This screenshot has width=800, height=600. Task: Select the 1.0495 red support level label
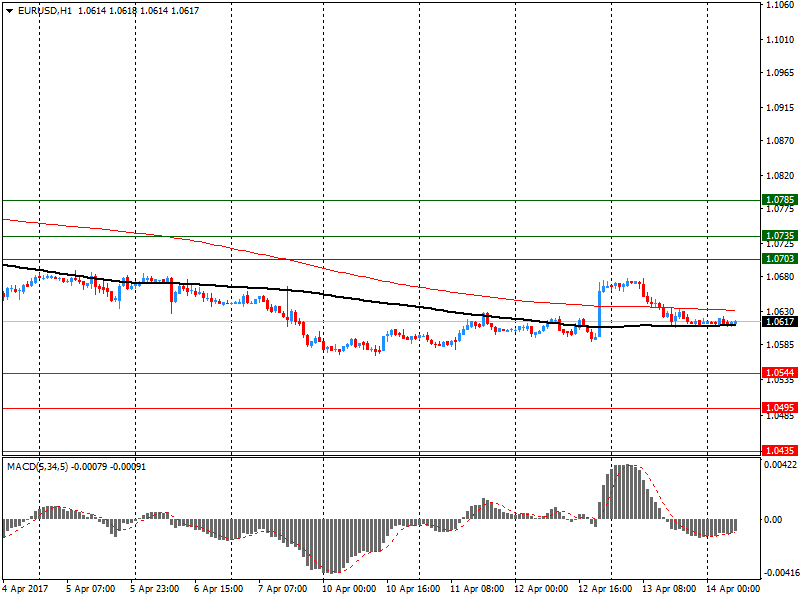(x=780, y=408)
